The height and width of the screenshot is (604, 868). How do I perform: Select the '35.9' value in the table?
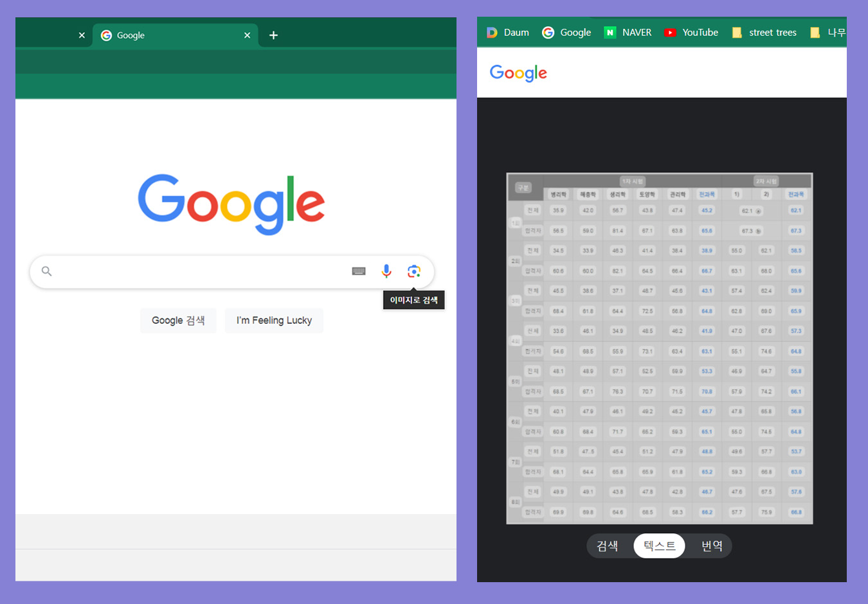click(x=558, y=210)
